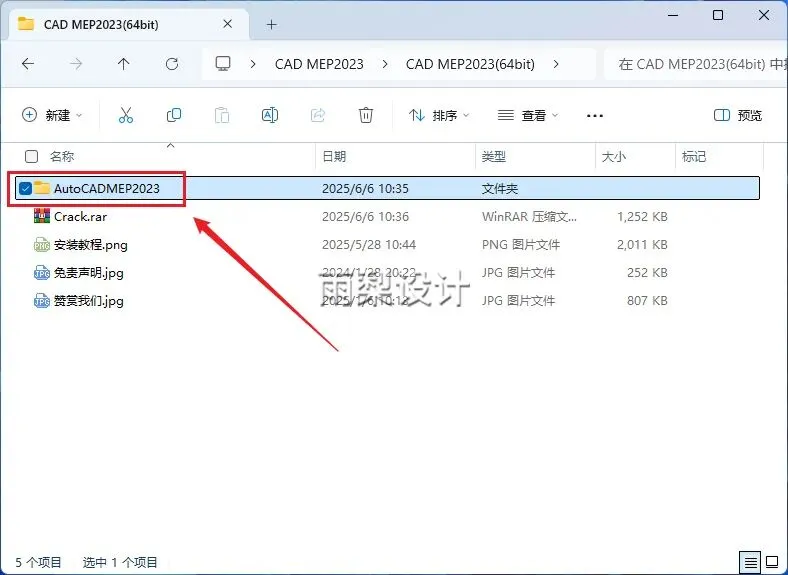Click CAD MEP2023(64bit) in address breadcrumb

470,64
